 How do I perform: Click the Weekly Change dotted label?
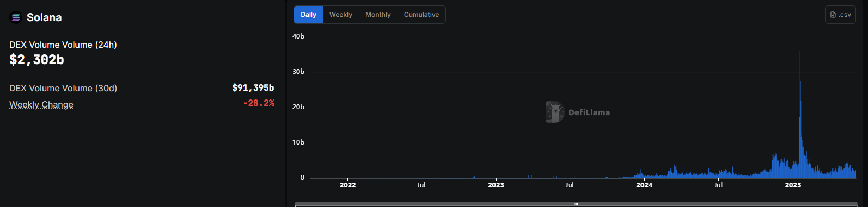(x=41, y=104)
